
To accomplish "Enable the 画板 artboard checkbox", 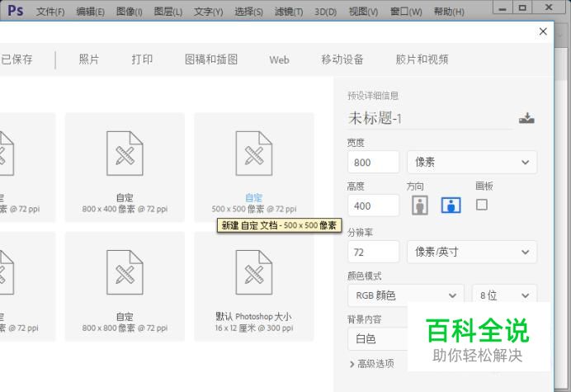I will (x=481, y=205).
